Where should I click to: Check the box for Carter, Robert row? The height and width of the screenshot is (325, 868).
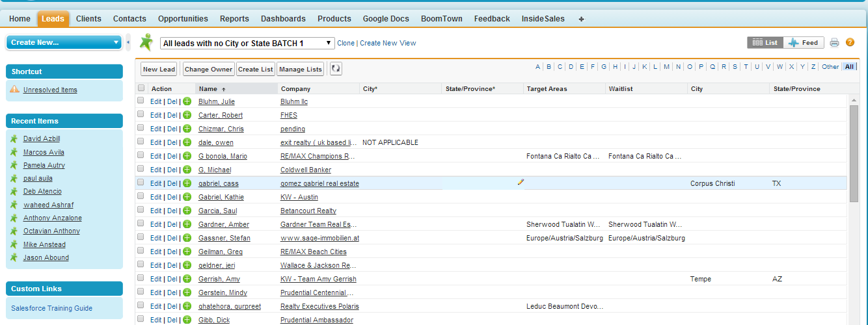click(x=141, y=115)
